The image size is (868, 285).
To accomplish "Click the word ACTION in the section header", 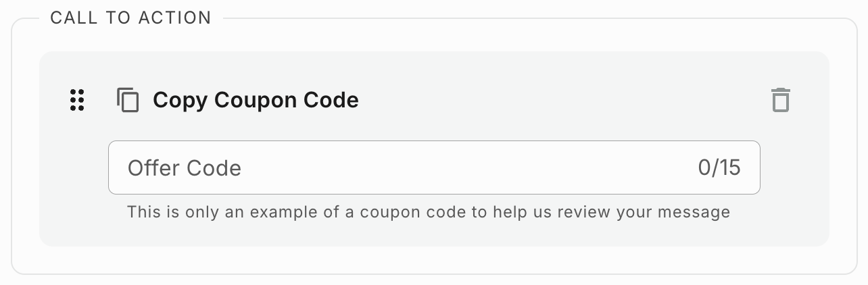I will [x=175, y=18].
